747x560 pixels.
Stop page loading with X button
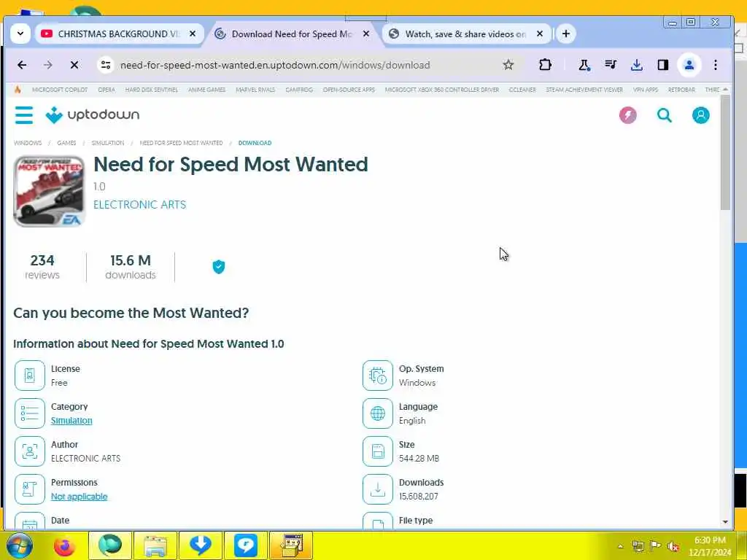pyautogui.click(x=74, y=65)
